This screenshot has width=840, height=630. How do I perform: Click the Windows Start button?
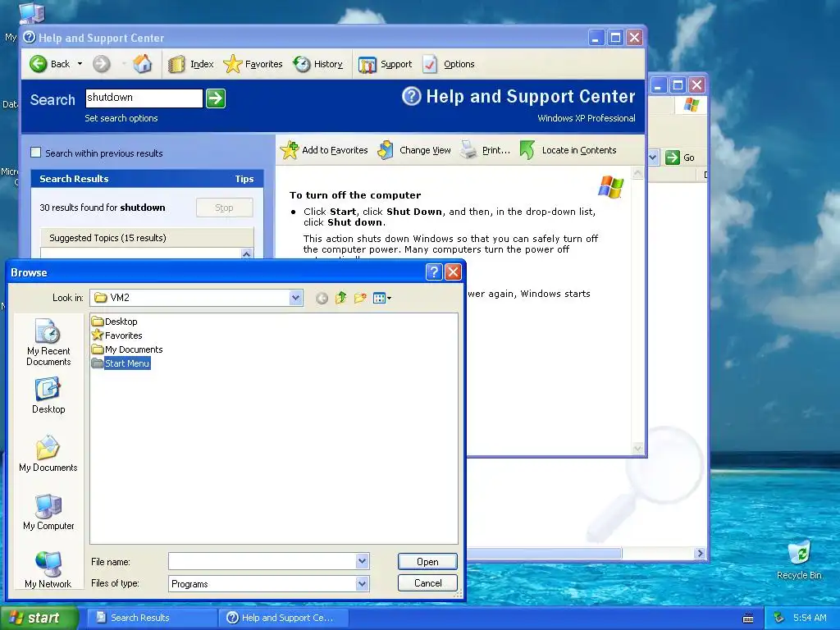coord(39,618)
